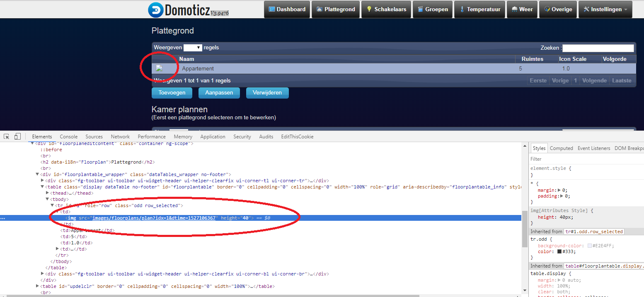The image size is (644, 297).
Task: Click the #E2E4FF background-color swatch
Action: pos(590,245)
